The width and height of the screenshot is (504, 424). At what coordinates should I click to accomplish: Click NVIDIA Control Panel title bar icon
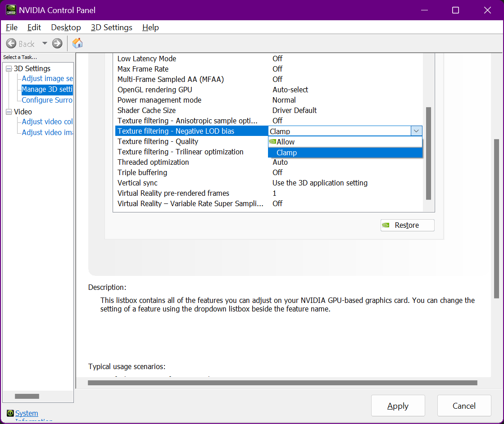tap(11, 10)
